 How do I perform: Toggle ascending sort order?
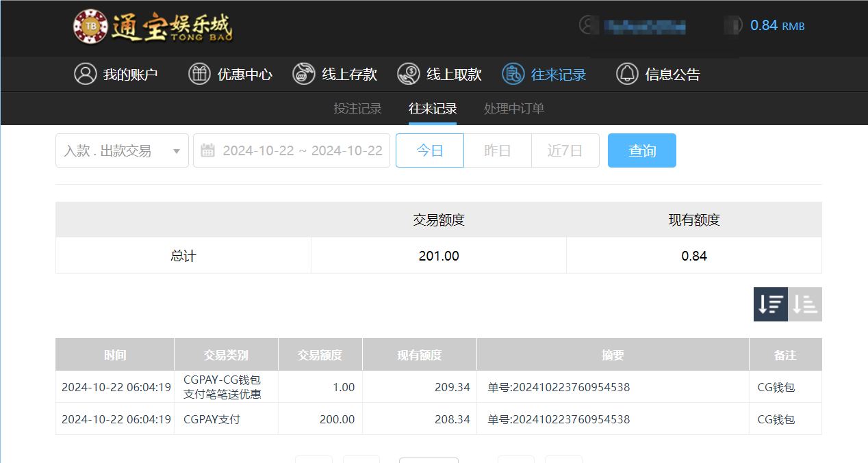tap(805, 304)
